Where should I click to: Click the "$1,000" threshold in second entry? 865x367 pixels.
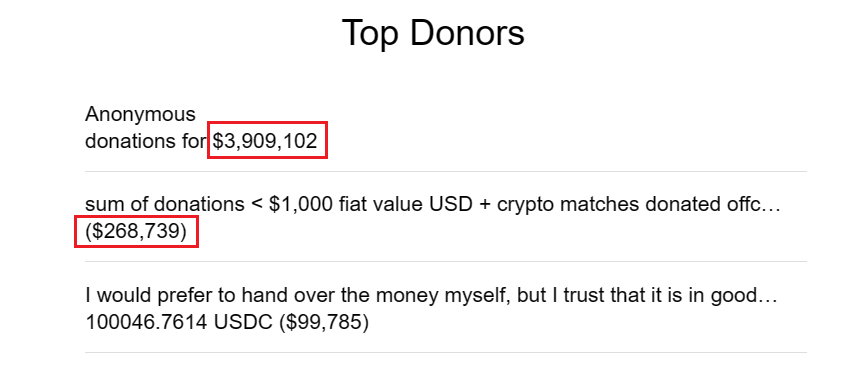click(301, 204)
